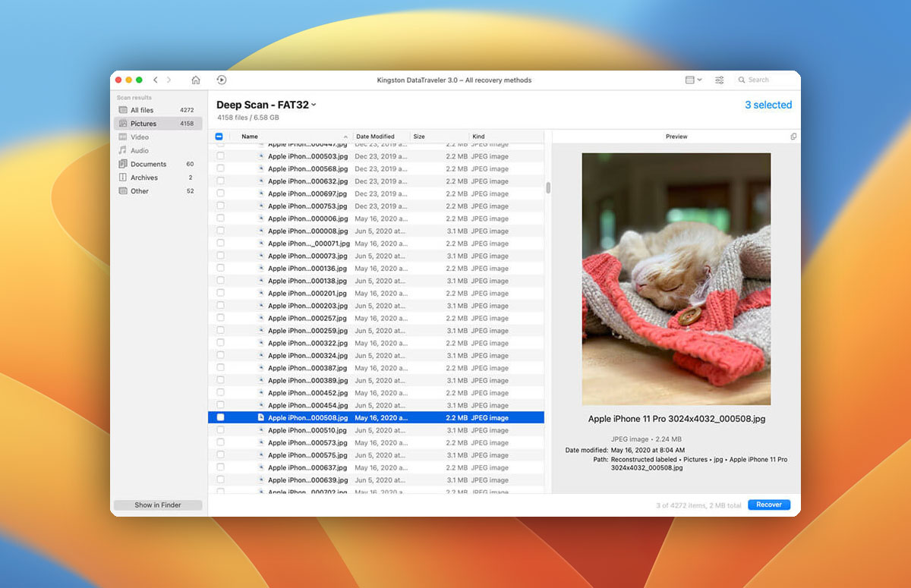Screen dimensions: 911x588
Task: Click the Documents category icon
Action: tap(123, 164)
